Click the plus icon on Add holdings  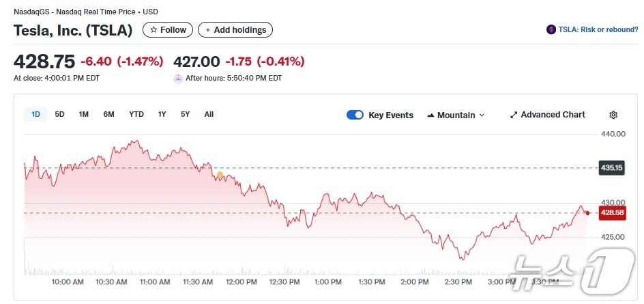click(207, 30)
